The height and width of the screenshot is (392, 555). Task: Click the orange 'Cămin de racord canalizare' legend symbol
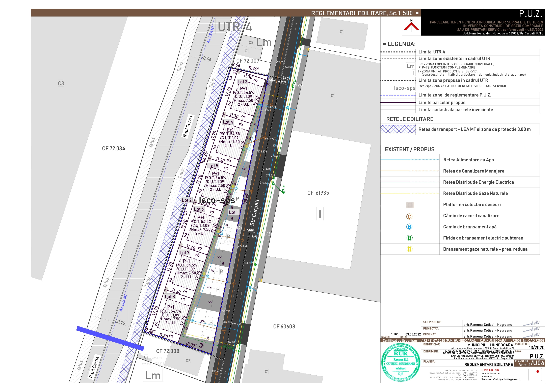pyautogui.click(x=409, y=216)
